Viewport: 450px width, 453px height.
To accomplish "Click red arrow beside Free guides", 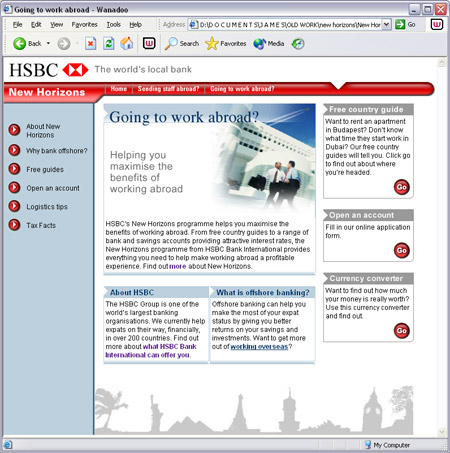I will point(14,169).
